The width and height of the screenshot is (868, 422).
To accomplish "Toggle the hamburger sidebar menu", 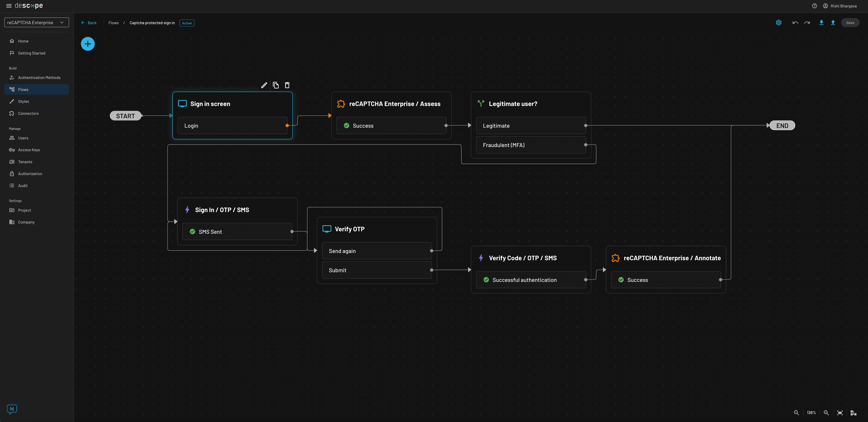I will point(9,6).
